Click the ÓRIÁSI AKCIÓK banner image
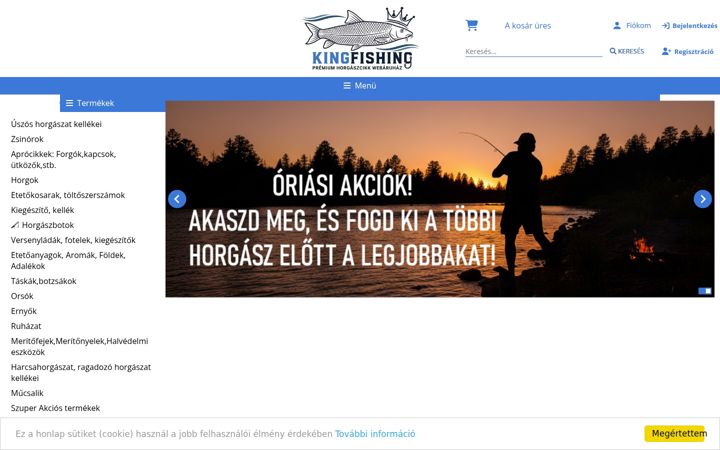The width and height of the screenshot is (720, 450). (x=440, y=199)
